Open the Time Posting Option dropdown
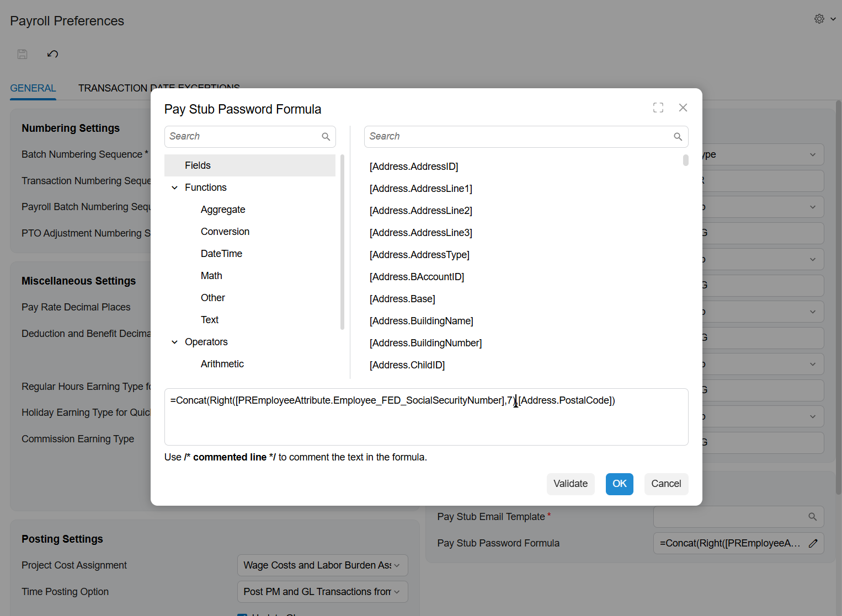This screenshot has width=842, height=616. (396, 591)
